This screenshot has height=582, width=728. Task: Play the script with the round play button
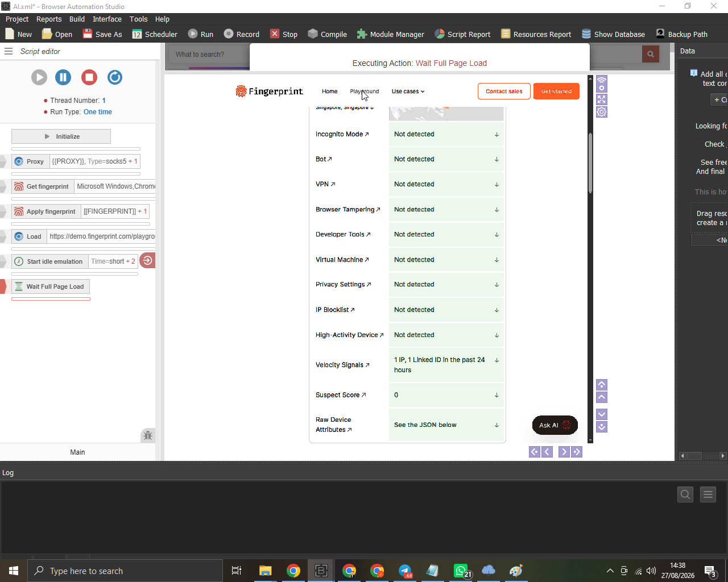pos(39,77)
